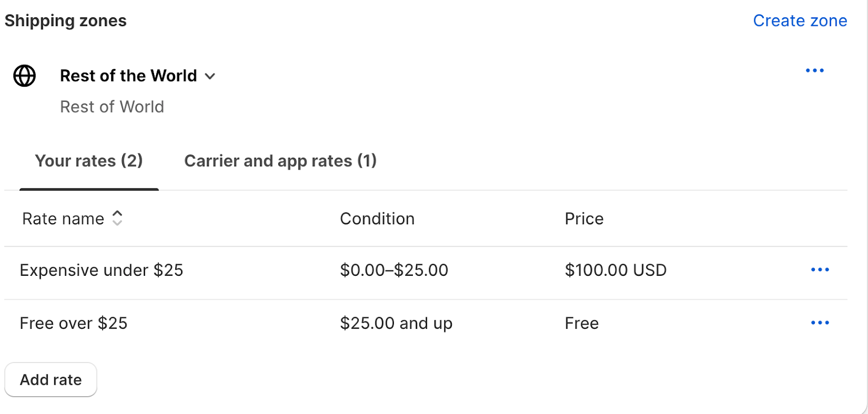Click the $0.00–$25.00 condition cell
The image size is (868, 414).
pos(394,270)
